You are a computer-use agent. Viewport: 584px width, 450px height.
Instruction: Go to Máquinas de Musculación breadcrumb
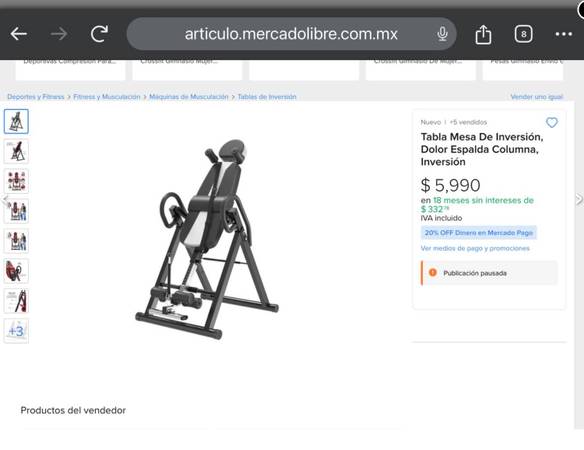pyautogui.click(x=189, y=97)
